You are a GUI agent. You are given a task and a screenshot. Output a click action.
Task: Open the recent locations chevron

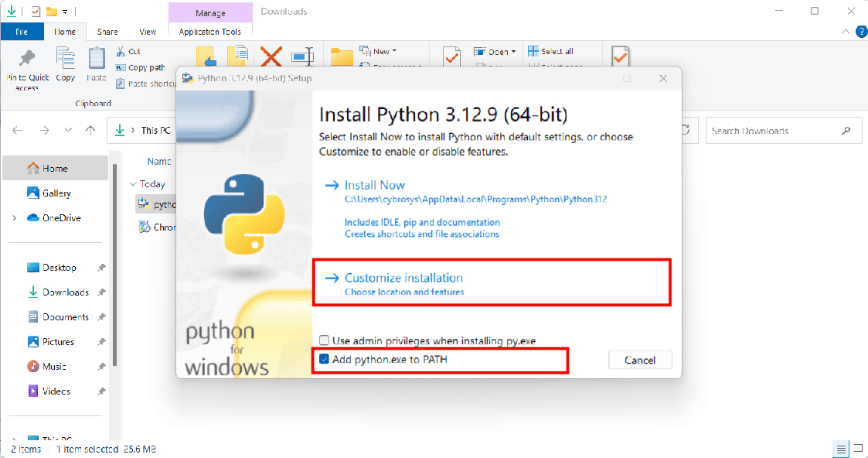click(x=68, y=130)
